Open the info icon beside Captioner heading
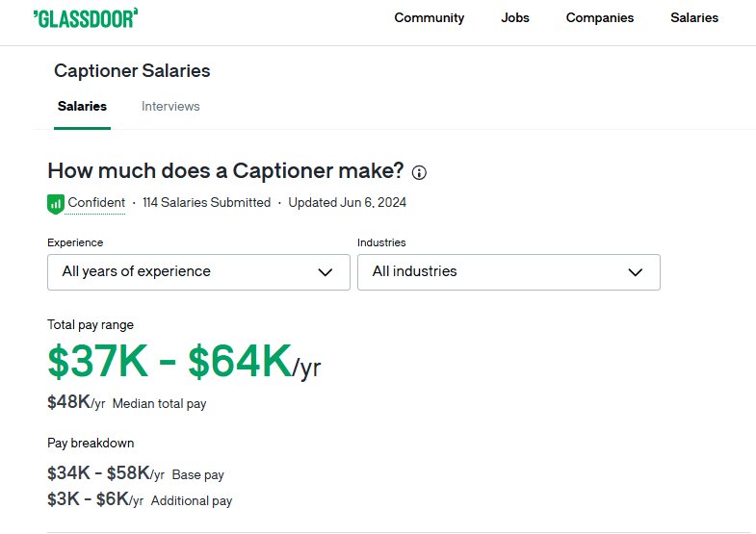756x534 pixels. click(x=419, y=172)
